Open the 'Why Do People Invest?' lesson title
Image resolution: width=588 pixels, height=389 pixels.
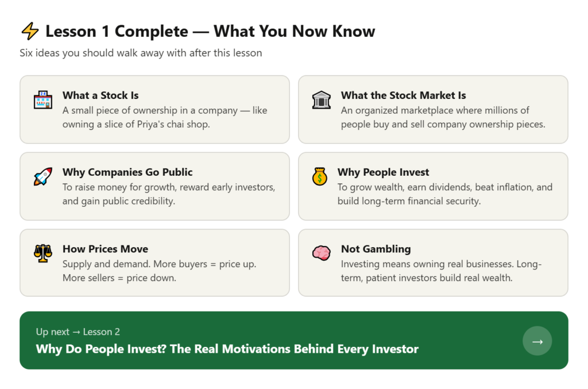tap(227, 349)
